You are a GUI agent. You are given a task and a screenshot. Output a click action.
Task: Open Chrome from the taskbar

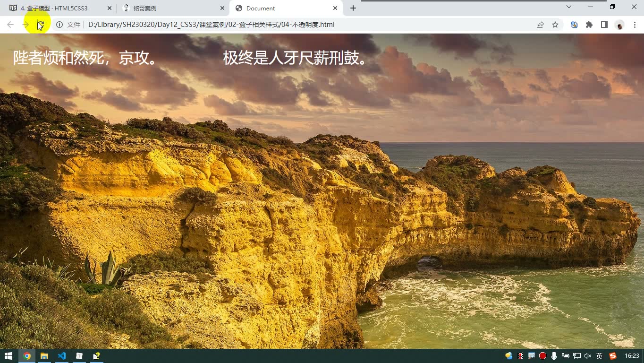point(27,356)
